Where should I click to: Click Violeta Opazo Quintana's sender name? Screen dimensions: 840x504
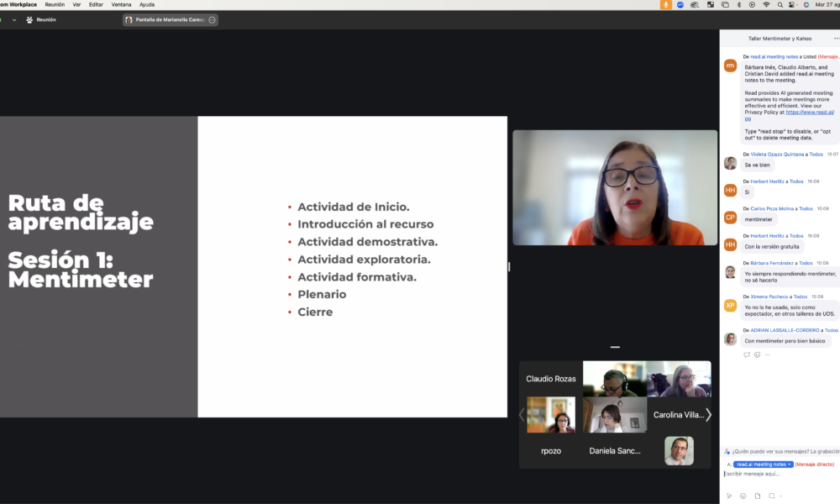(777, 155)
